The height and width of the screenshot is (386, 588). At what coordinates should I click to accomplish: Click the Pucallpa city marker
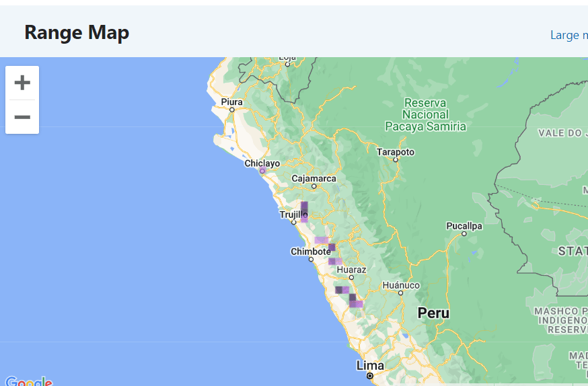pyautogui.click(x=464, y=233)
